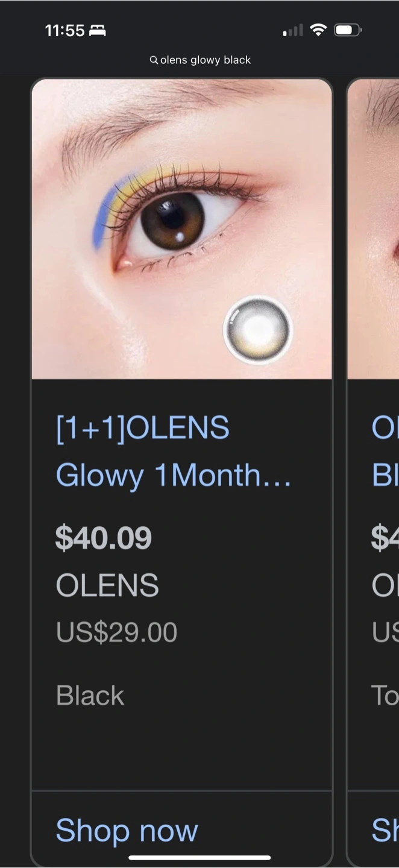
Task: Tap the second card's cut-off price
Action: [385, 538]
